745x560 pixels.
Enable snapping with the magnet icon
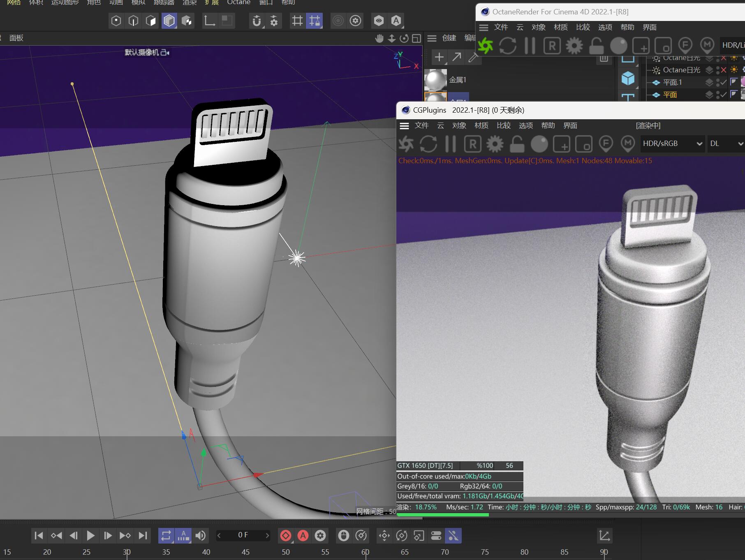tap(257, 21)
